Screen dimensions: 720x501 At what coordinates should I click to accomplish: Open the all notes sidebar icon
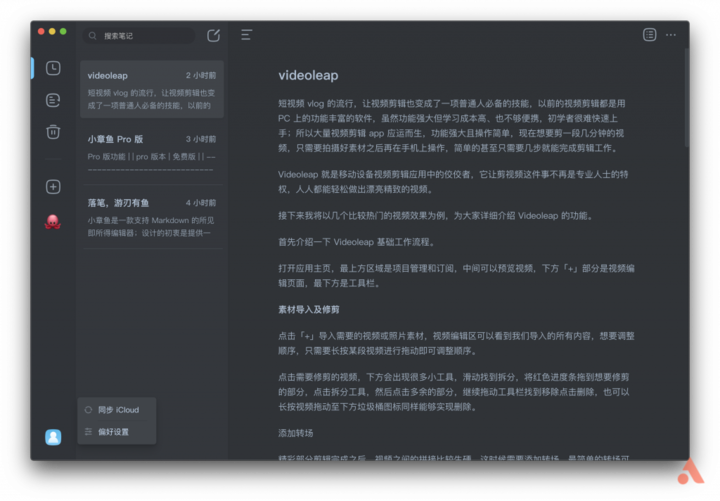(53, 100)
